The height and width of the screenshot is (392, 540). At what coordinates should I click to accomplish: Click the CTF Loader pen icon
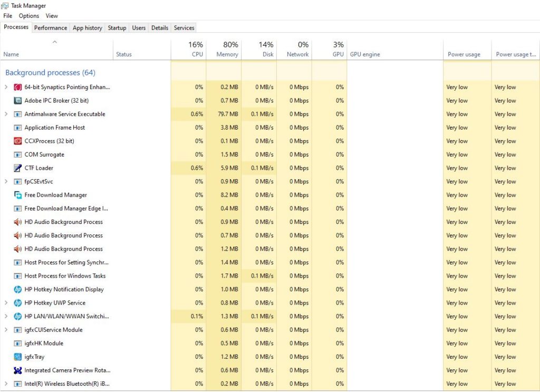(17, 168)
